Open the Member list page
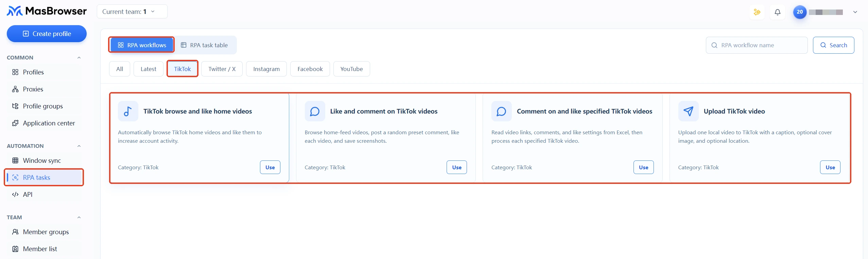This screenshot has height=259, width=868. click(44, 249)
